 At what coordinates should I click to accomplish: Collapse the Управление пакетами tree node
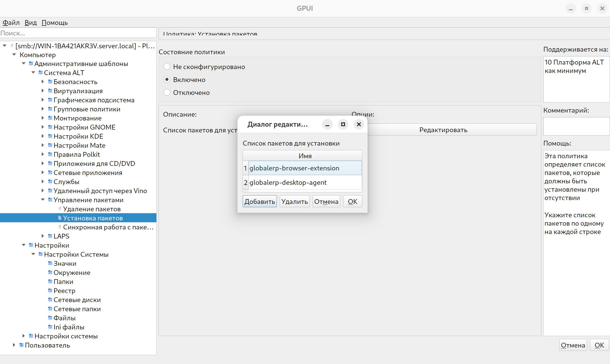pyautogui.click(x=43, y=200)
